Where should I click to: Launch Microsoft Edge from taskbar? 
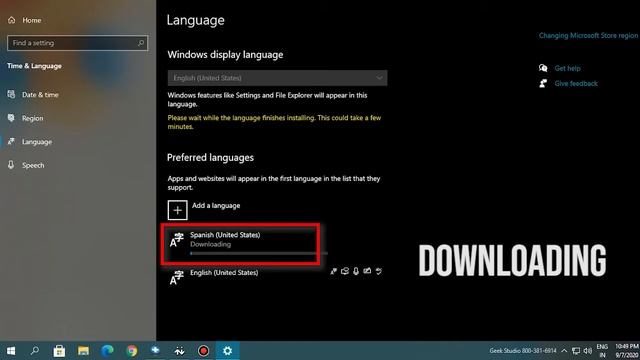pyautogui.click(x=107, y=351)
